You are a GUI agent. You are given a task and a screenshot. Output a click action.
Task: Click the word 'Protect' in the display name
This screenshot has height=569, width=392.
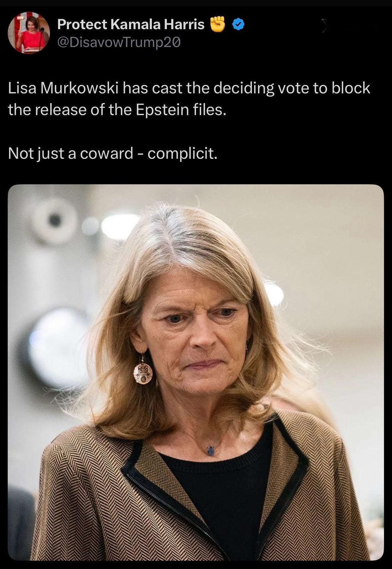(x=82, y=24)
